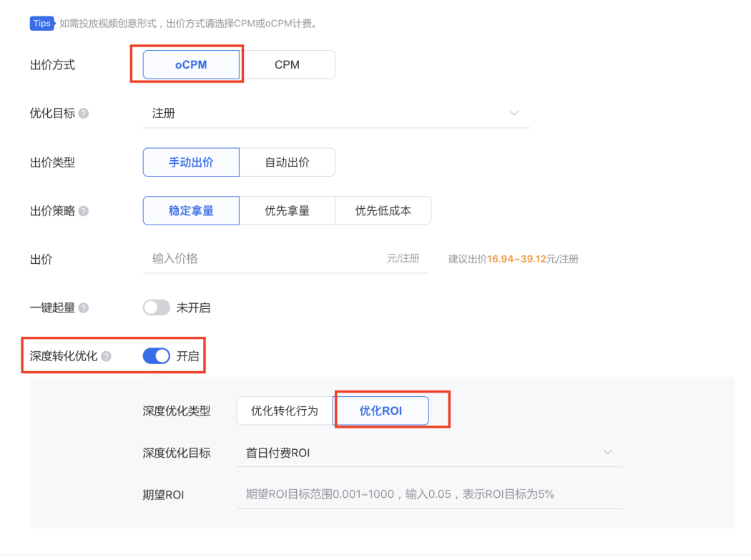The width and height of the screenshot is (751, 560).
Task: Select 优先低成本 bidding strategy
Action: 383,211
